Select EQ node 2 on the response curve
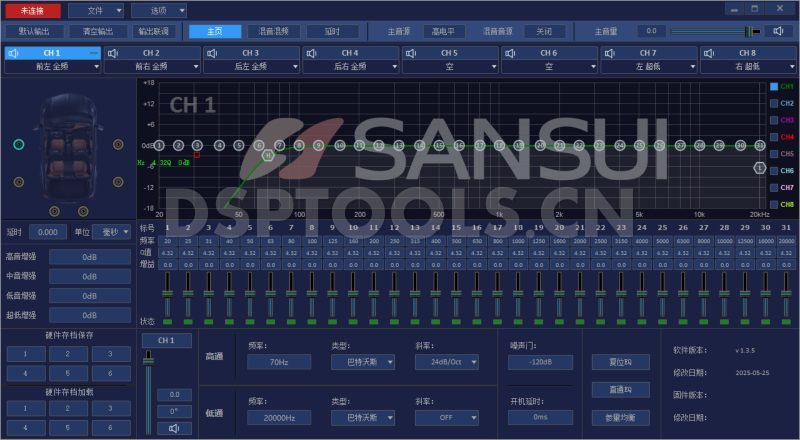The image size is (800, 440). pyautogui.click(x=178, y=145)
